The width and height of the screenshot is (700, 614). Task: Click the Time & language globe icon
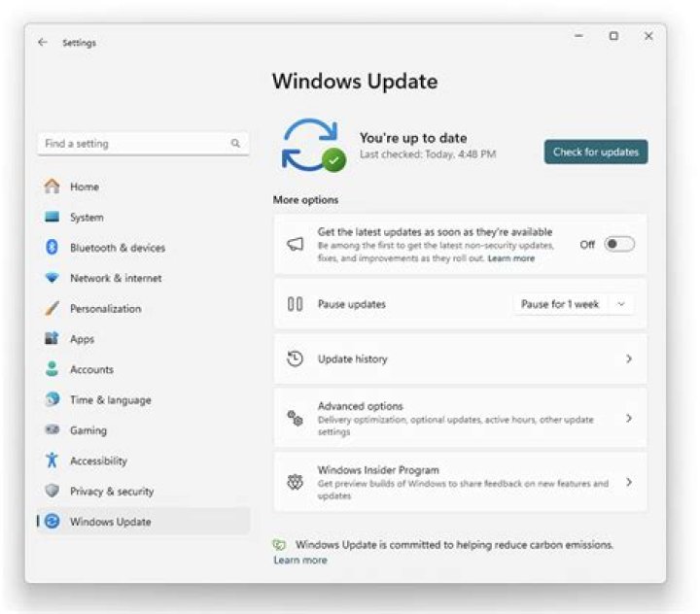(x=52, y=399)
